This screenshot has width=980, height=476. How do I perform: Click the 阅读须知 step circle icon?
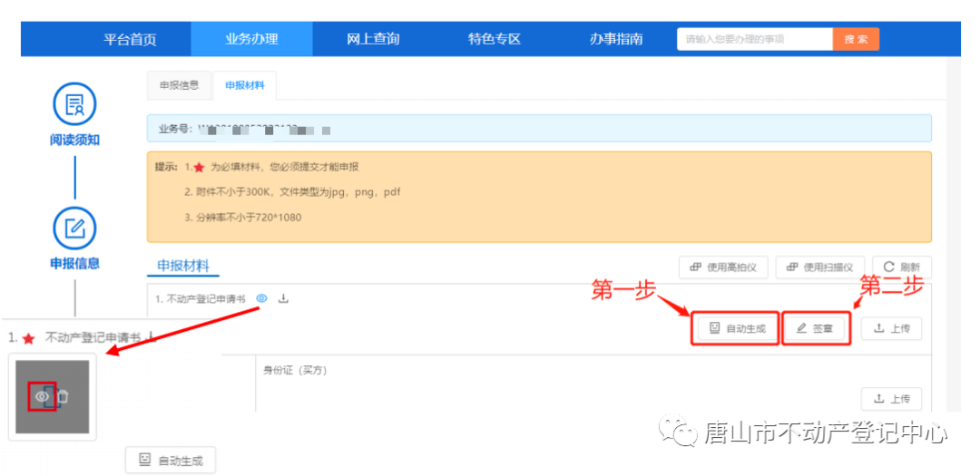(74, 104)
